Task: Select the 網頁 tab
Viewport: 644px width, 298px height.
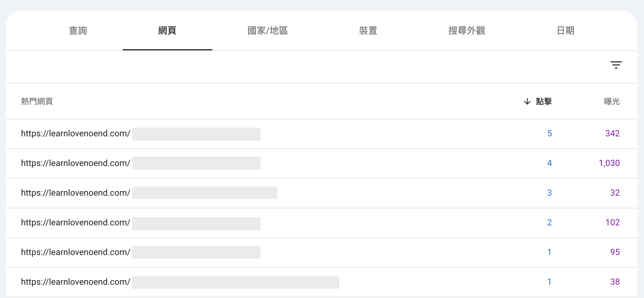Action: [x=167, y=31]
